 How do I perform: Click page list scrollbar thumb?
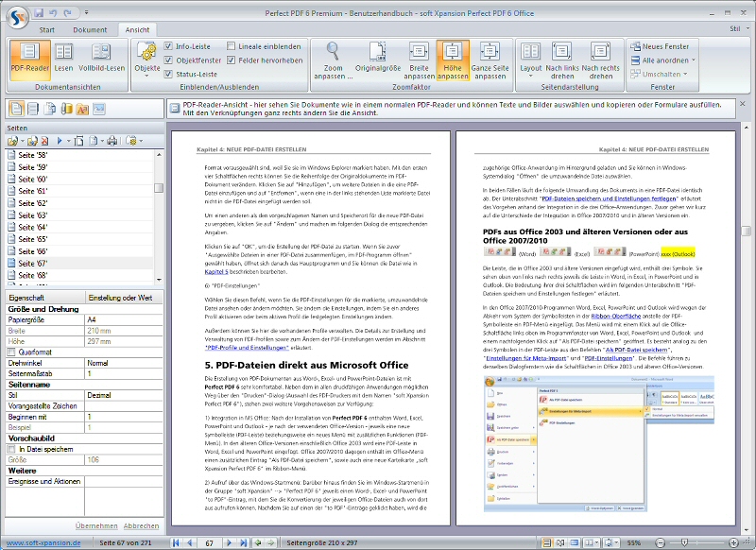point(159,188)
